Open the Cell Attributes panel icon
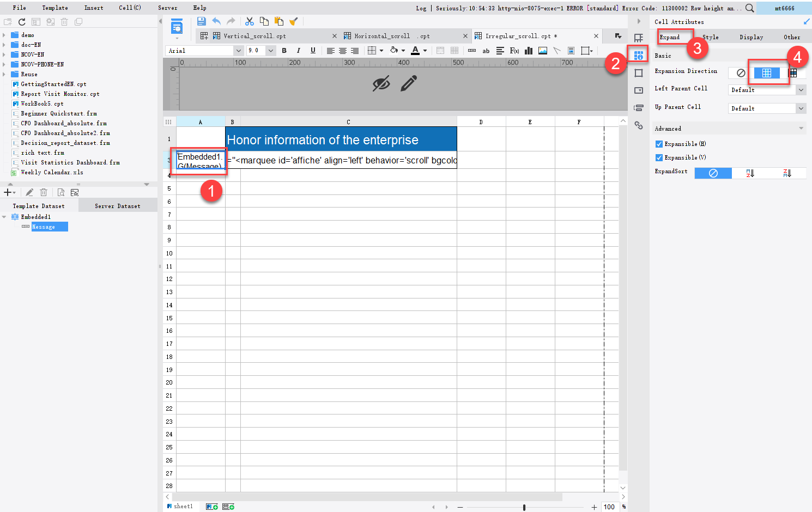This screenshot has height=512, width=812. [639, 55]
